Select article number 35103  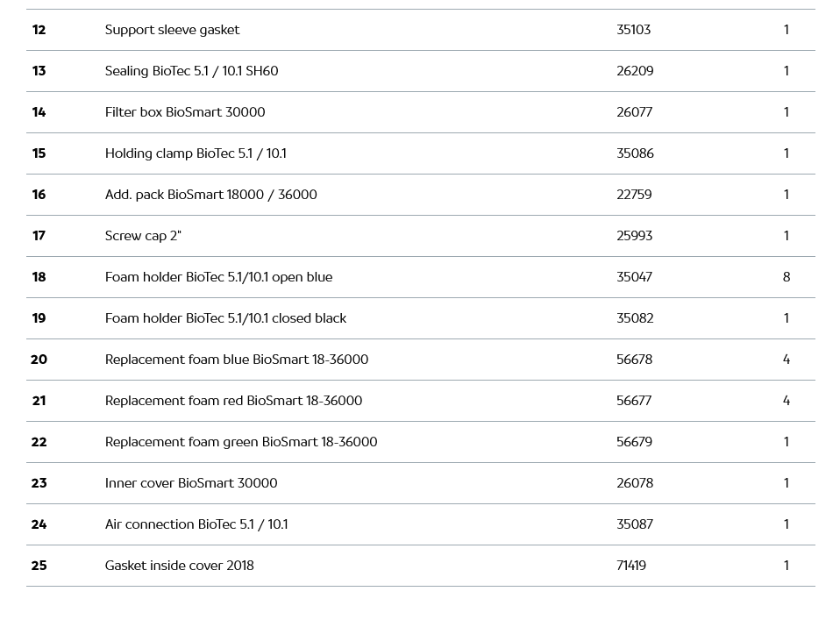pos(633,30)
